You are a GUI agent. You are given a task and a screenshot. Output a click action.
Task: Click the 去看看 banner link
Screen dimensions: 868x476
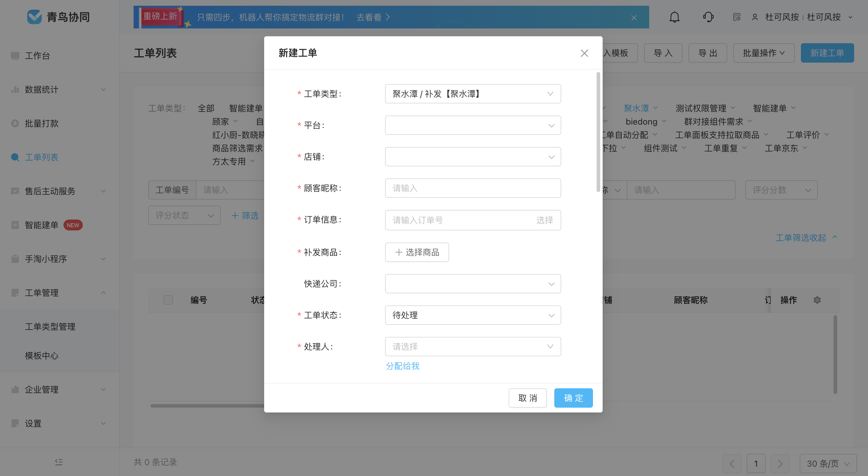[373, 17]
